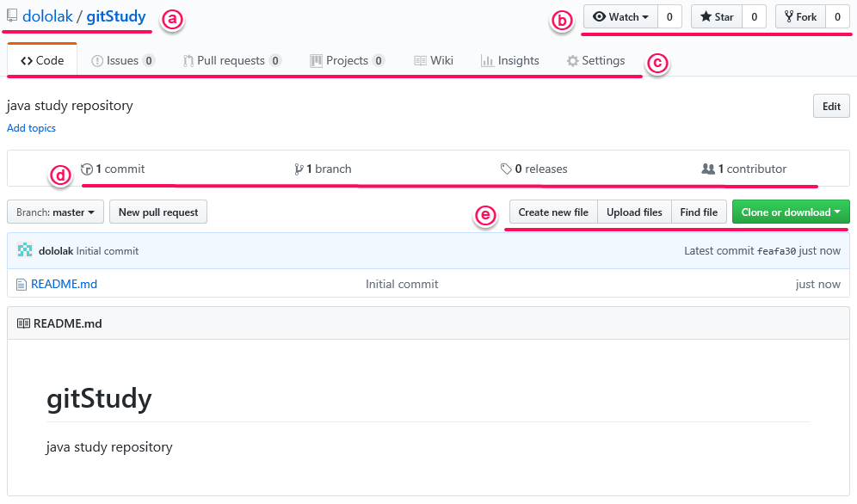This screenshot has width=857, height=504.
Task: Click the contributors people icon
Action: 708,169
